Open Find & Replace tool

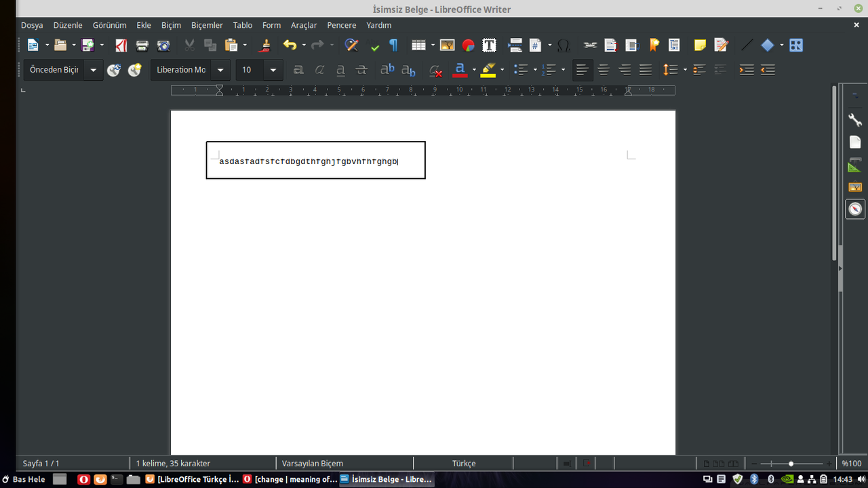[351, 45]
